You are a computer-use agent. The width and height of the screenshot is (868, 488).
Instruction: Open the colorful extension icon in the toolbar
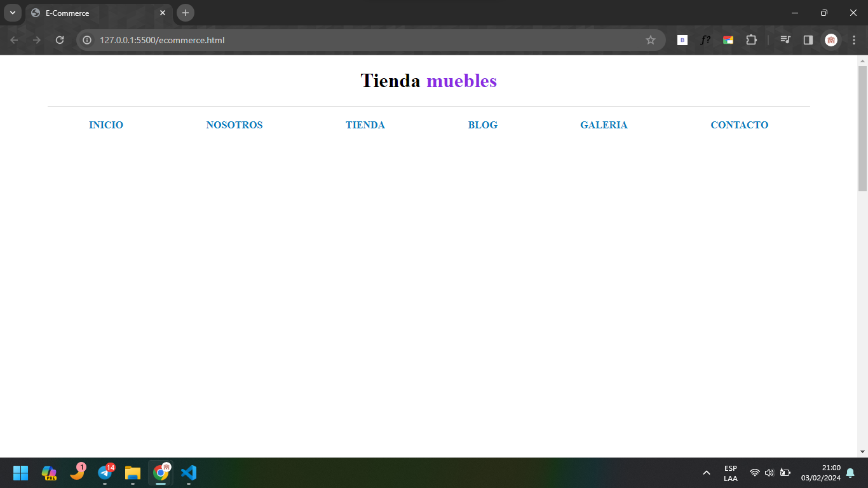coord(728,40)
